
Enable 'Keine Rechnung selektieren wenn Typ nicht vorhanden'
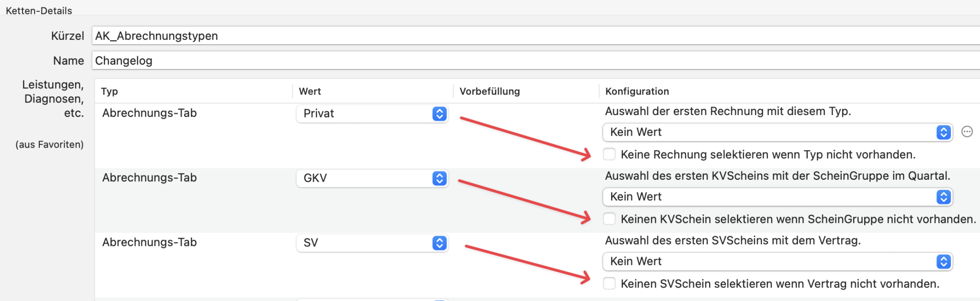pyautogui.click(x=609, y=154)
